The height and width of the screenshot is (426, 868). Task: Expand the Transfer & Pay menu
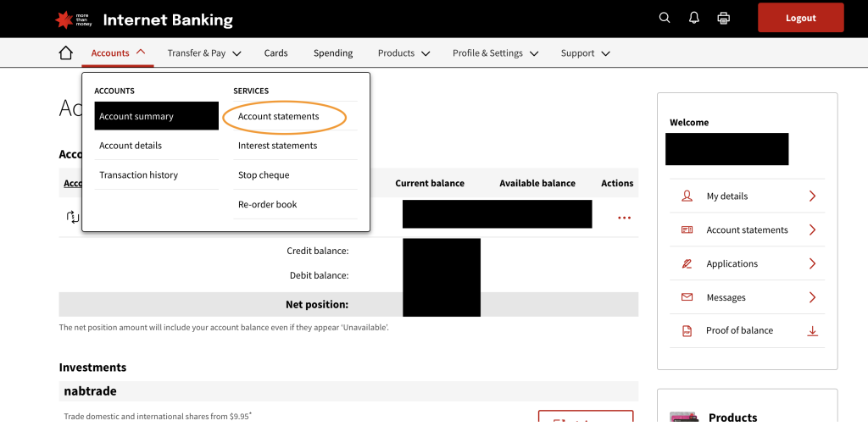click(x=203, y=53)
